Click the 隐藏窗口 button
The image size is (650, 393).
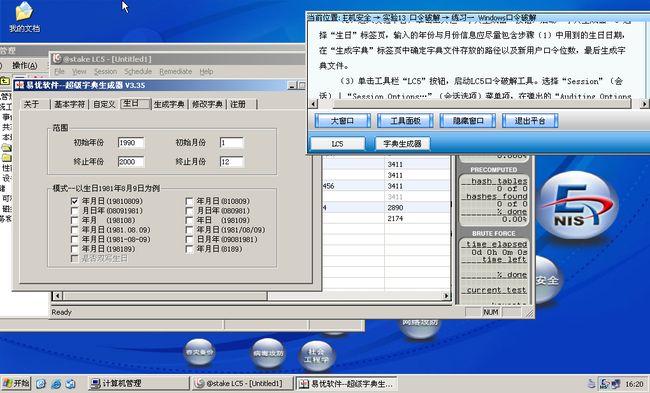[x=468, y=121]
